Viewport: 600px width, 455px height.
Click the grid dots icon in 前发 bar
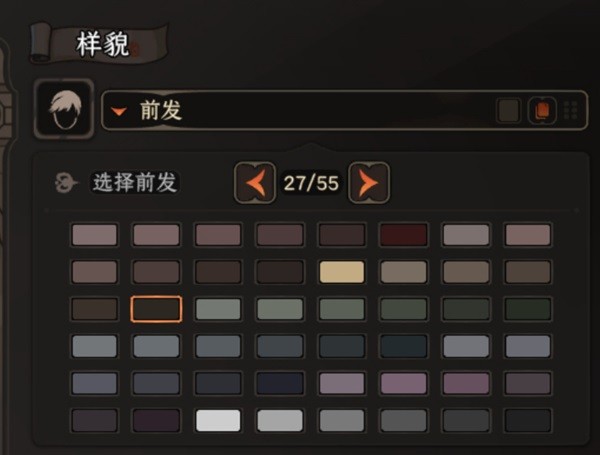(571, 111)
